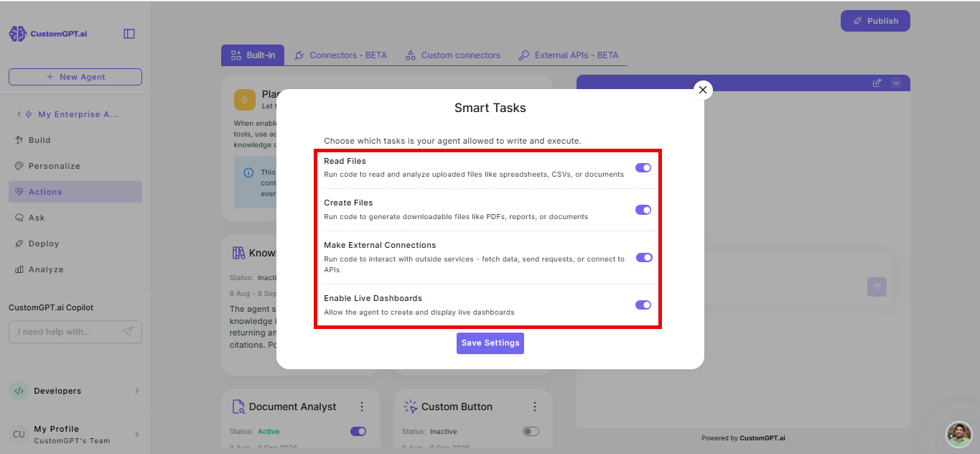Image resolution: width=980 pixels, height=454 pixels.
Task: Toggle the Document Analyst active switch
Action: point(358,432)
